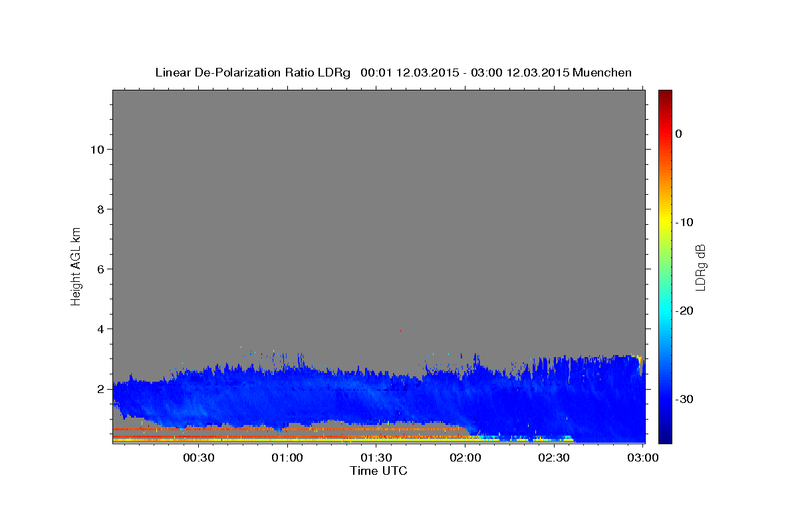Click the orange-red band near ground level
The width and height of the screenshot is (798, 532).
pyautogui.click(x=289, y=430)
